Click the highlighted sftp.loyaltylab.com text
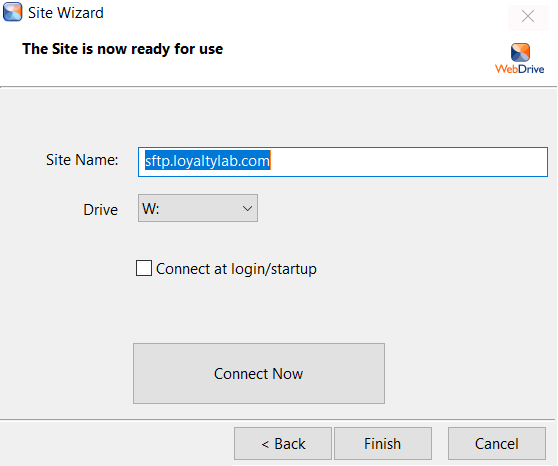This screenshot has width=558, height=466. (207, 161)
